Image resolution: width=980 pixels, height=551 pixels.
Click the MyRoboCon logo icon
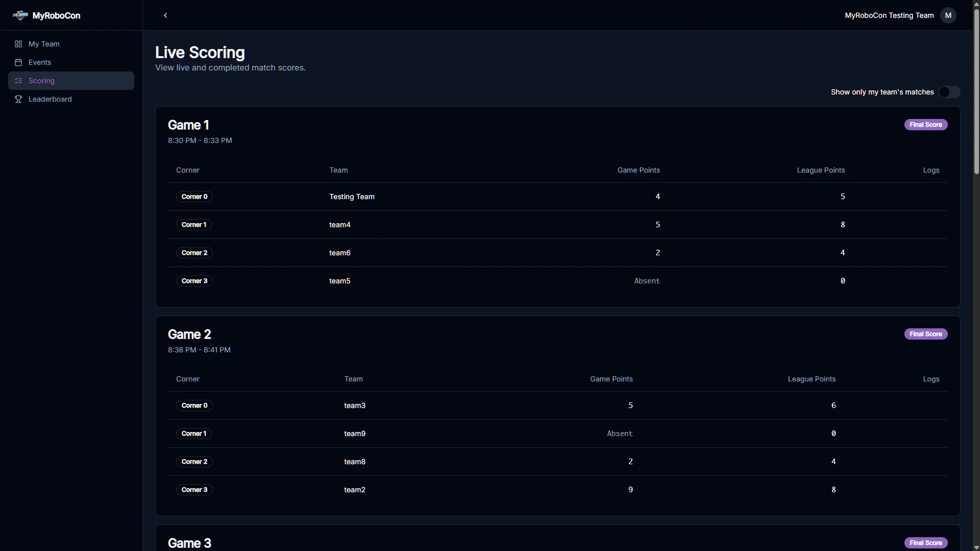coord(20,15)
